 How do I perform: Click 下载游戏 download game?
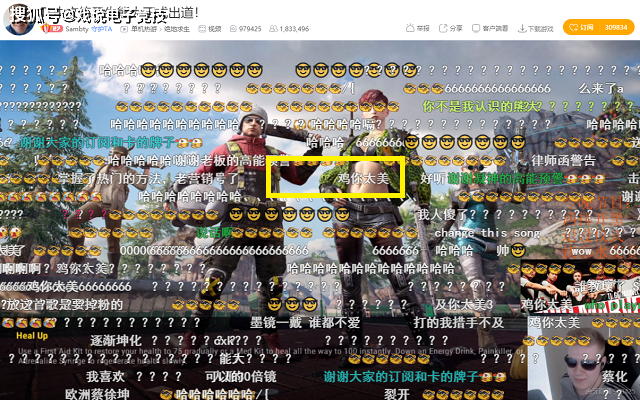[x=536, y=29]
